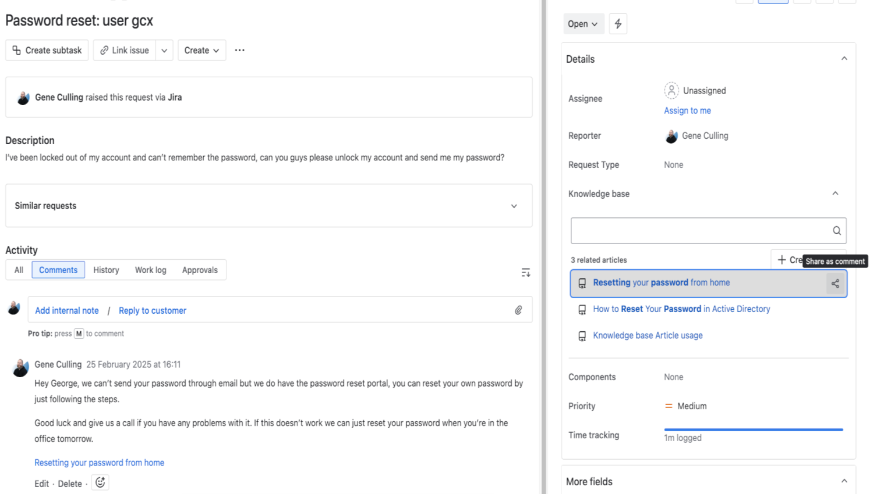Open the three-dot more actions menu
The image size is (870, 494).
pos(240,50)
